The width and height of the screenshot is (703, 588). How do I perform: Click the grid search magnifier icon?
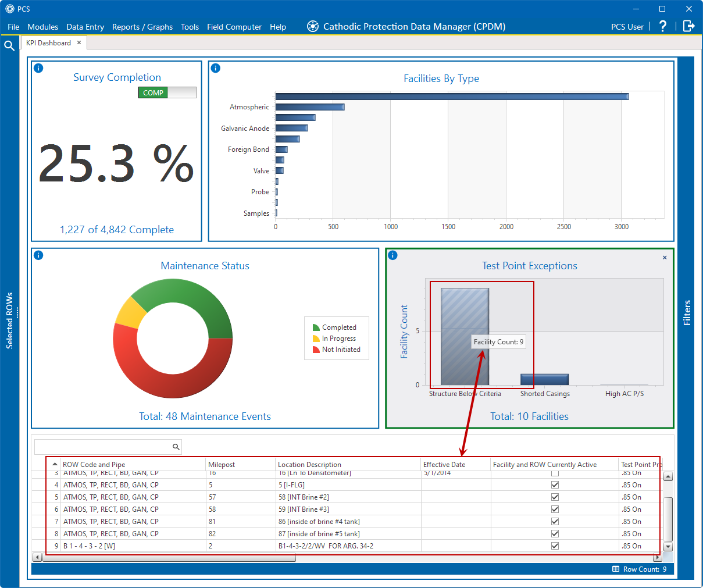pos(176,447)
